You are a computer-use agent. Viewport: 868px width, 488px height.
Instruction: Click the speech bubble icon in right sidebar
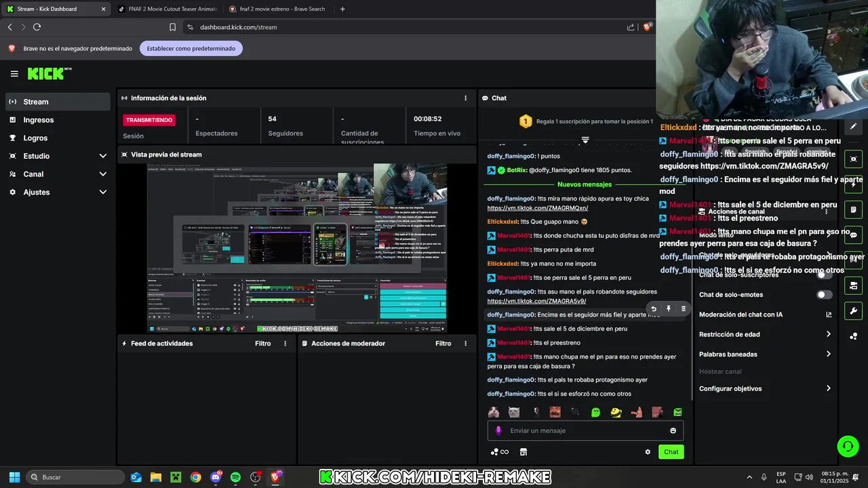853,235
